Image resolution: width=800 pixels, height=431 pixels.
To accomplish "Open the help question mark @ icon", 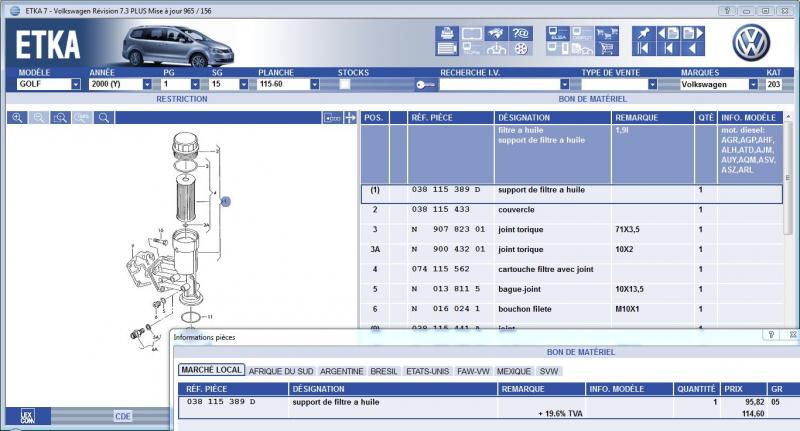I will [520, 34].
